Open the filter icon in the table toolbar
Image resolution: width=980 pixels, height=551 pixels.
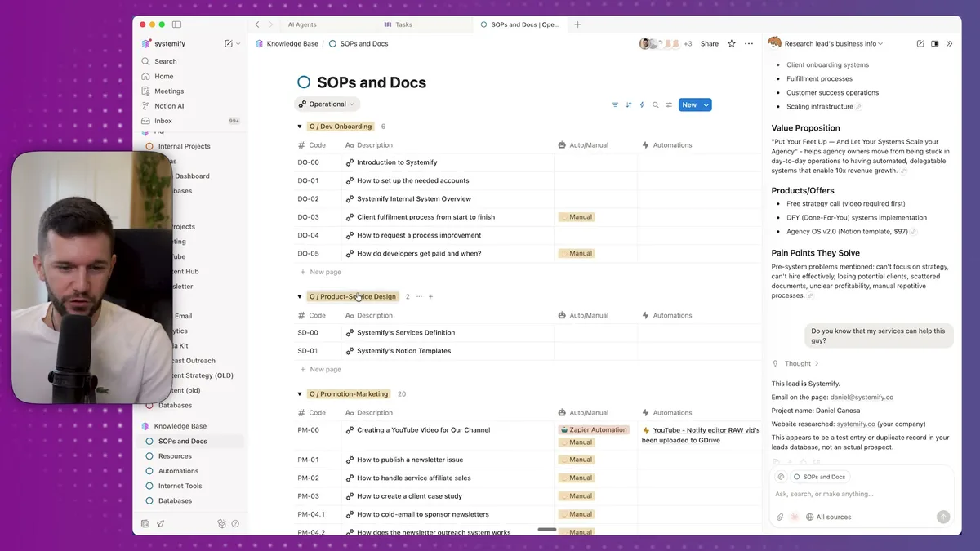[615, 104]
